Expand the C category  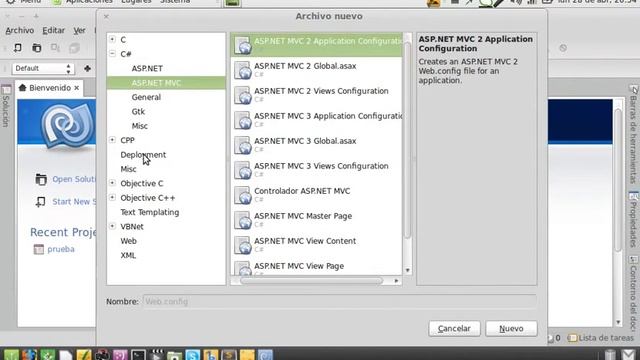tap(112, 39)
